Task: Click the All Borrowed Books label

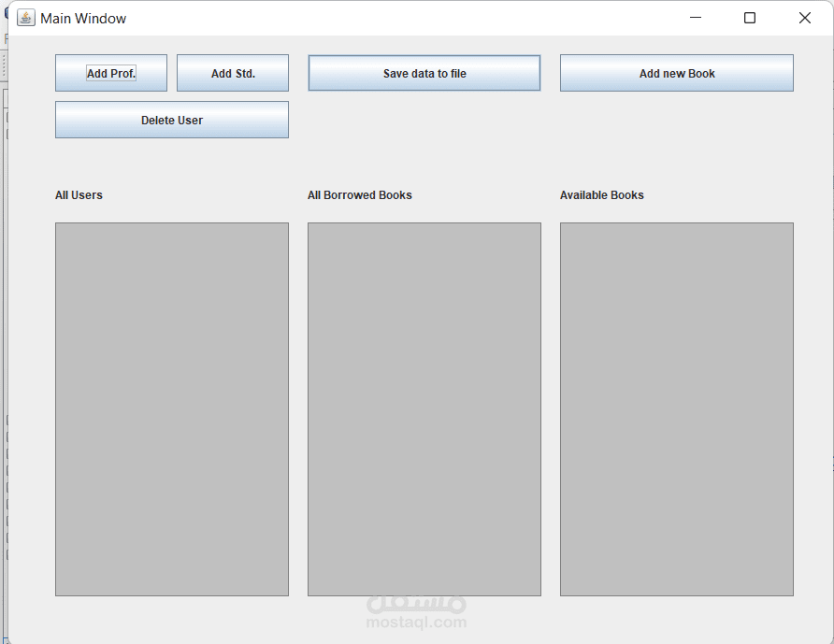Action: click(360, 195)
